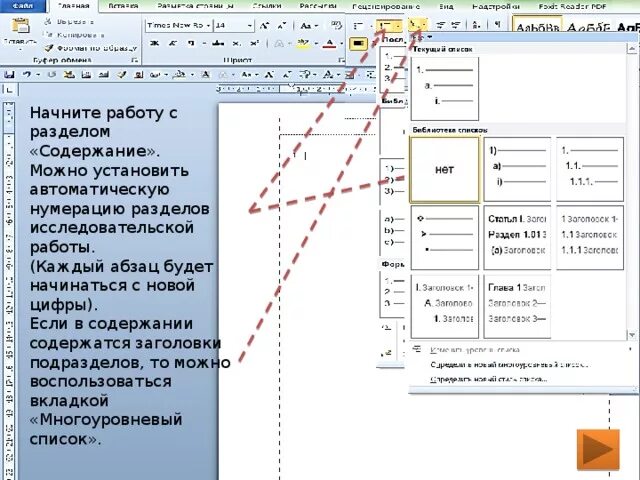Image resolution: width=640 pixels, height=480 pixels.
Task: Toggle Italic formatting
Action: pos(173,43)
